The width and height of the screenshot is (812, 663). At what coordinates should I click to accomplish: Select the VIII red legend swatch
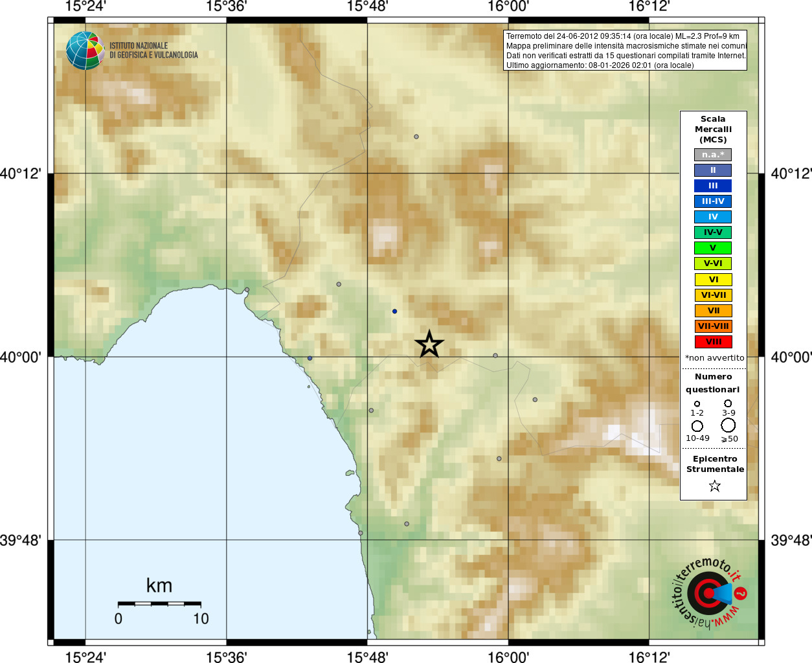tap(713, 342)
